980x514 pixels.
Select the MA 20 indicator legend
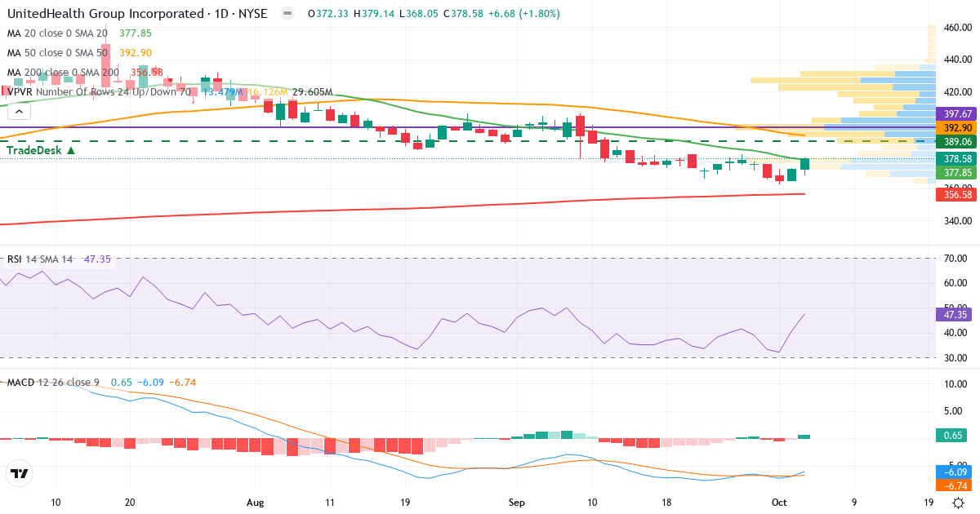click(x=57, y=33)
